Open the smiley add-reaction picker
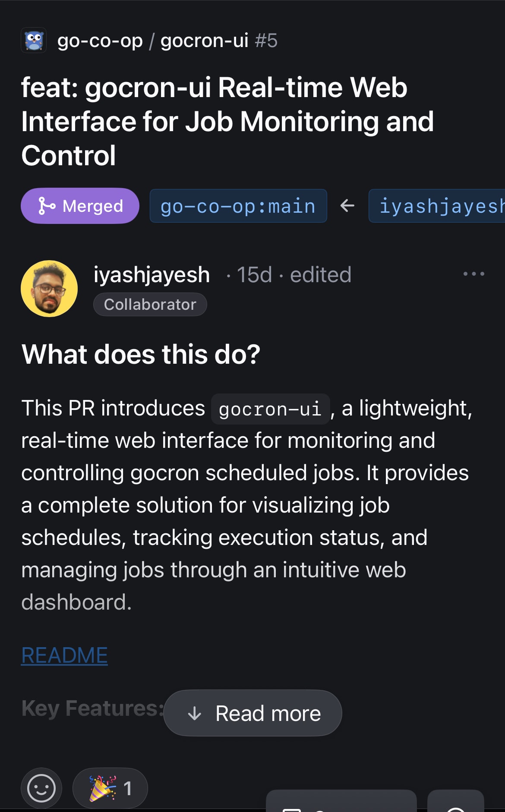 click(x=41, y=788)
